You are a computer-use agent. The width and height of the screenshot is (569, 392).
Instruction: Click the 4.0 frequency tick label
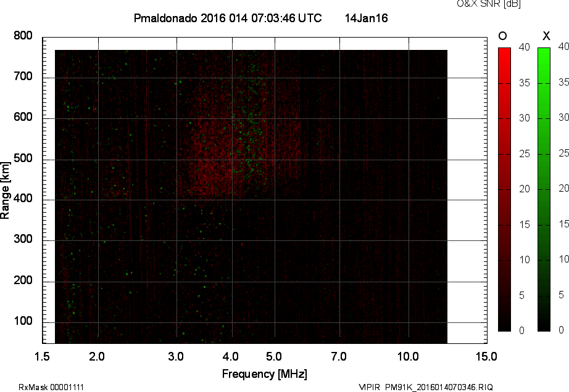tap(231, 357)
